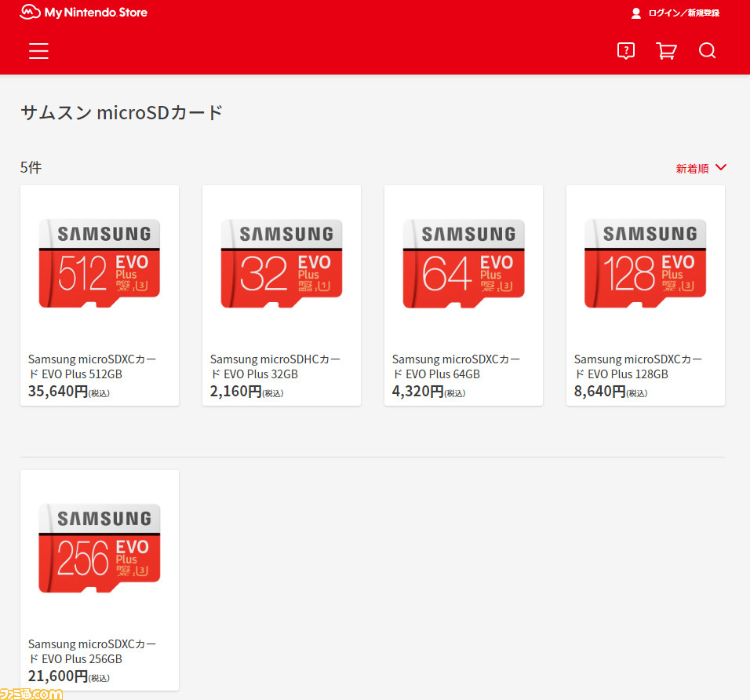
Task: Click the ログイン/新規登録 link
Action: tap(684, 13)
